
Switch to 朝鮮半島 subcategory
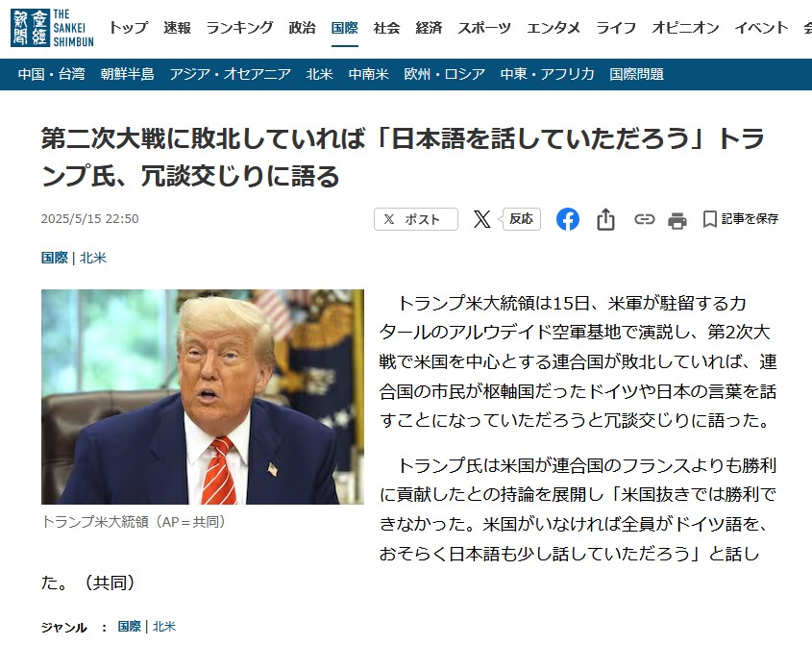tap(128, 74)
